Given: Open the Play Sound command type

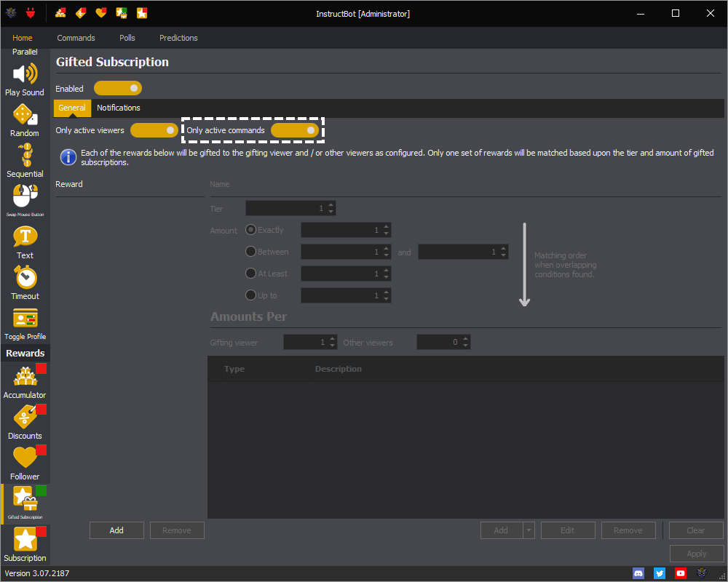Looking at the screenshot, I should click(25, 79).
